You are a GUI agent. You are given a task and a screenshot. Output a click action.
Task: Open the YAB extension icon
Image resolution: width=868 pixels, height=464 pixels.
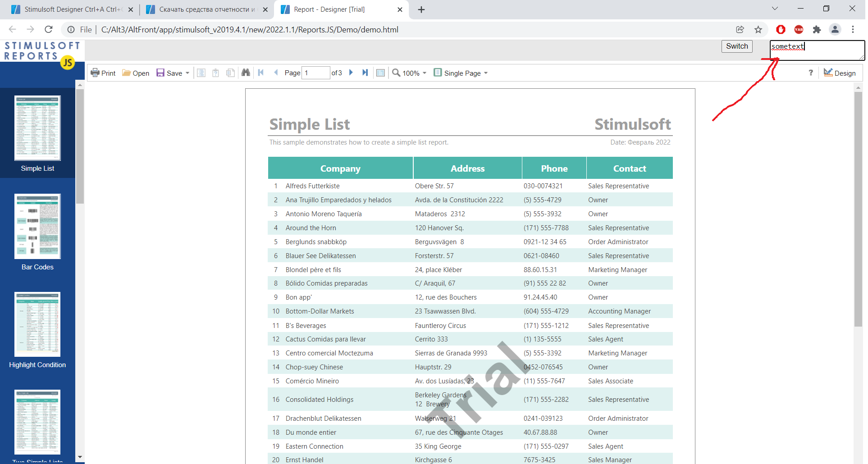[799, 29]
